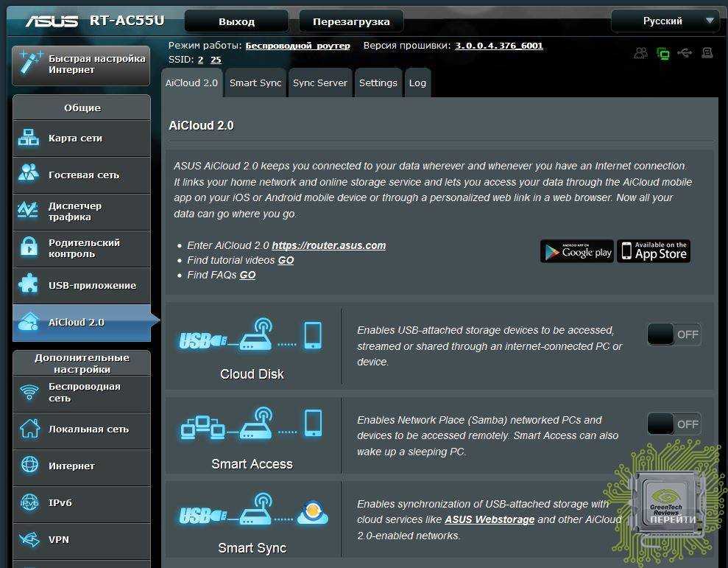Image resolution: width=728 pixels, height=568 pixels.
Task: Open Диспетчер трафика menu item
Action: (82, 212)
